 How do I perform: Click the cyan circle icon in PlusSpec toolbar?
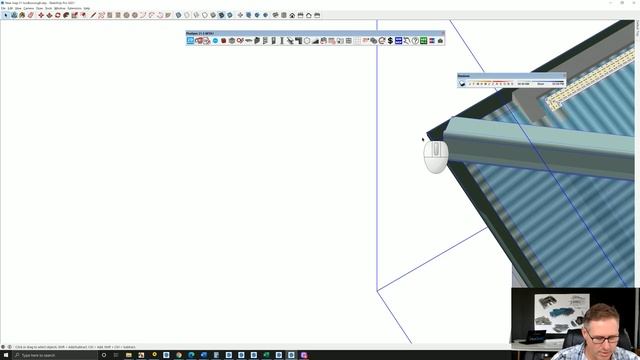(x=215, y=40)
